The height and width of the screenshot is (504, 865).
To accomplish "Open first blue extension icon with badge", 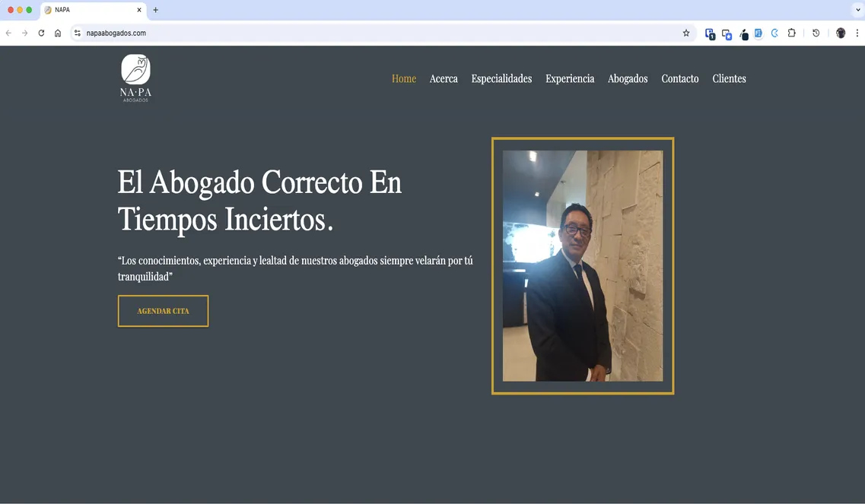I will 710,33.
